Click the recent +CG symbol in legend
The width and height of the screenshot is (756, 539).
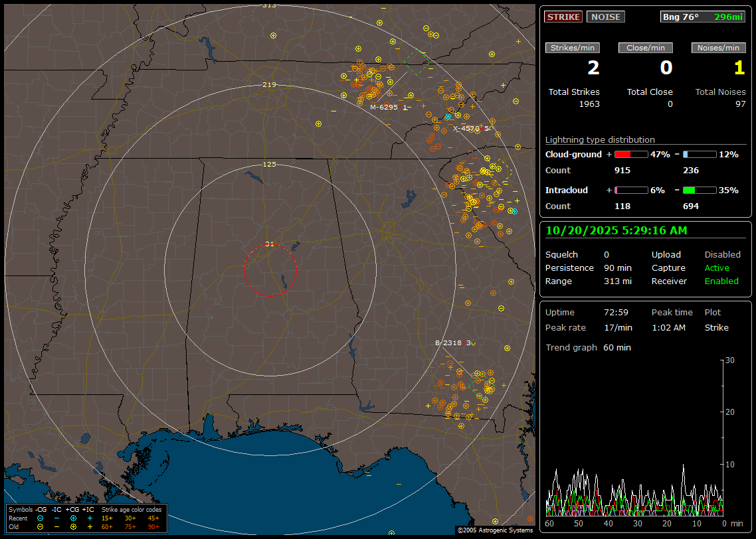coord(73,518)
